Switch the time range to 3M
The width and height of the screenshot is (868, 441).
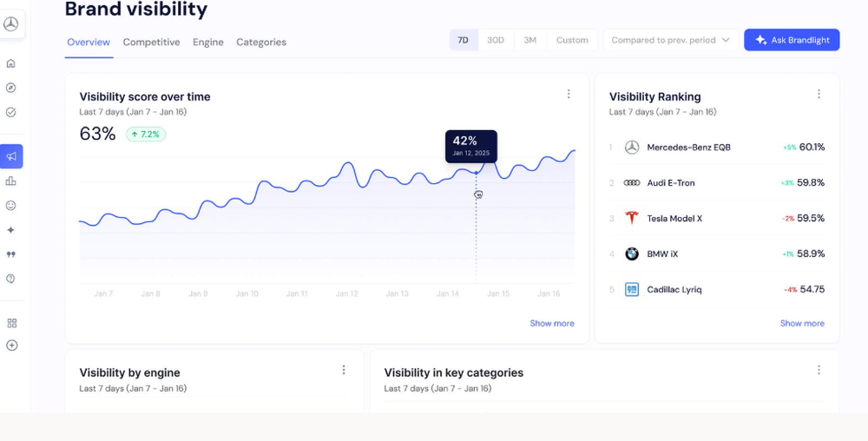529,40
